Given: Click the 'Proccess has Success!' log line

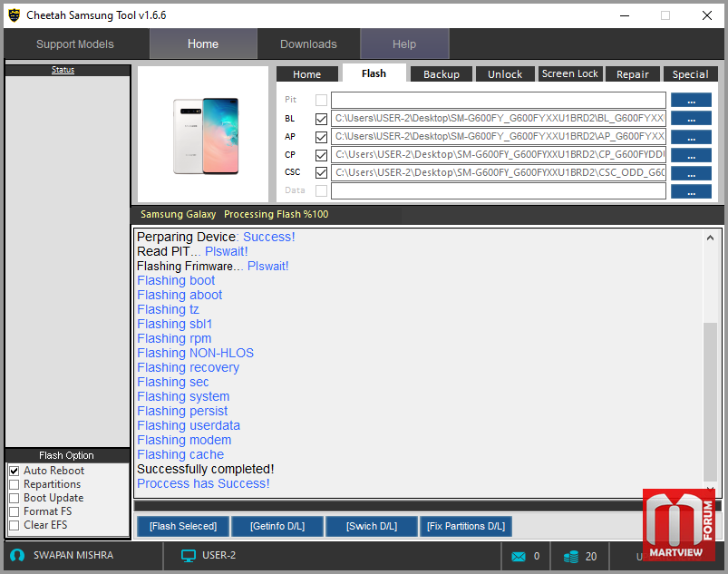Looking at the screenshot, I should [203, 483].
